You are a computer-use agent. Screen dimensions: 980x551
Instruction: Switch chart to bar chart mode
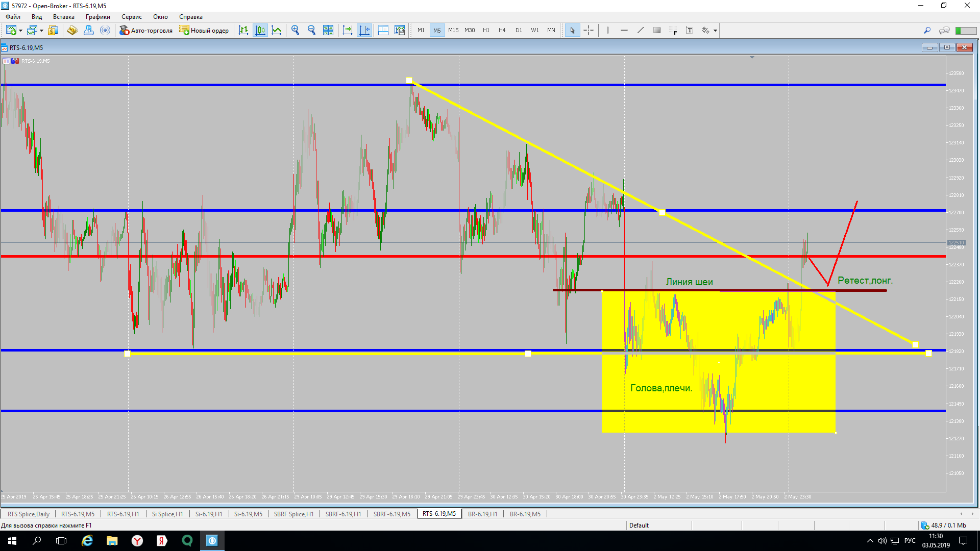coord(243,31)
